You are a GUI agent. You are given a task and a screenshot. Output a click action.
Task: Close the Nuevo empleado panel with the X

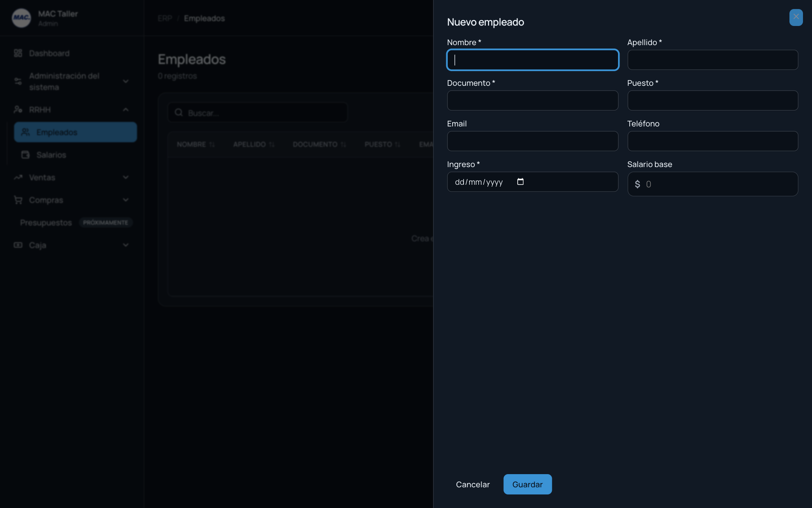tap(796, 17)
